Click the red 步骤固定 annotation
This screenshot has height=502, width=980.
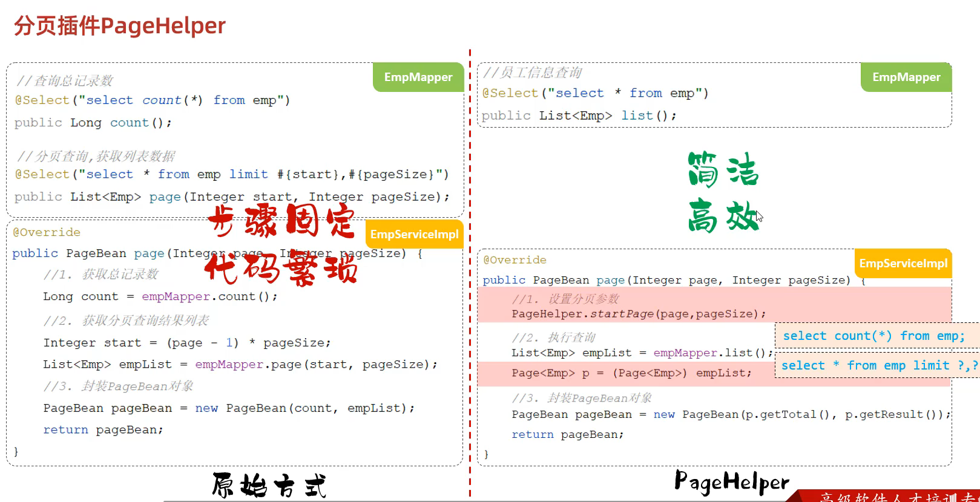click(x=281, y=221)
